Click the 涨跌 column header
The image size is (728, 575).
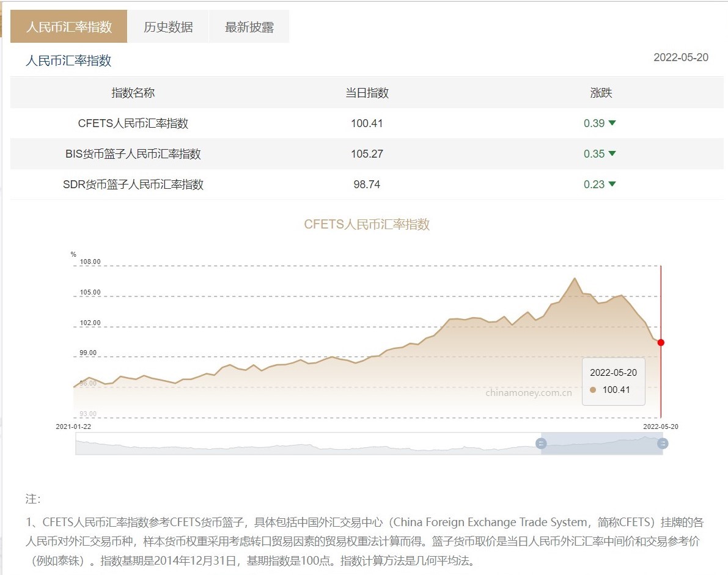tap(601, 93)
